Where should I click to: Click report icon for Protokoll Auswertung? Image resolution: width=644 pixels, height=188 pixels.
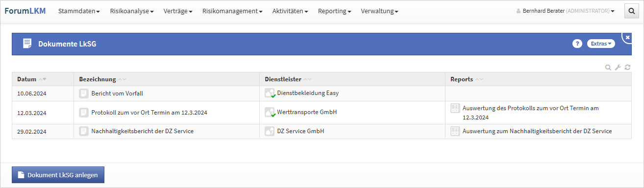(455, 108)
